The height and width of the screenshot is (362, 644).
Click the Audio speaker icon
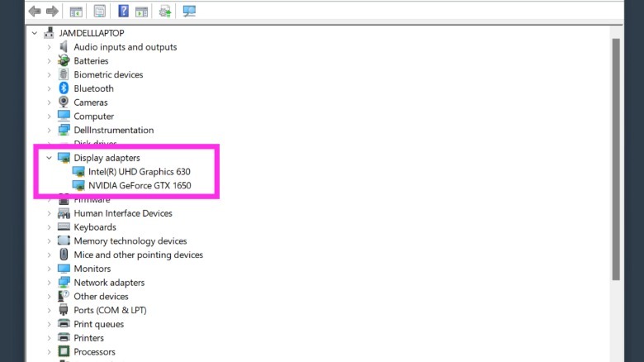pyautogui.click(x=64, y=46)
